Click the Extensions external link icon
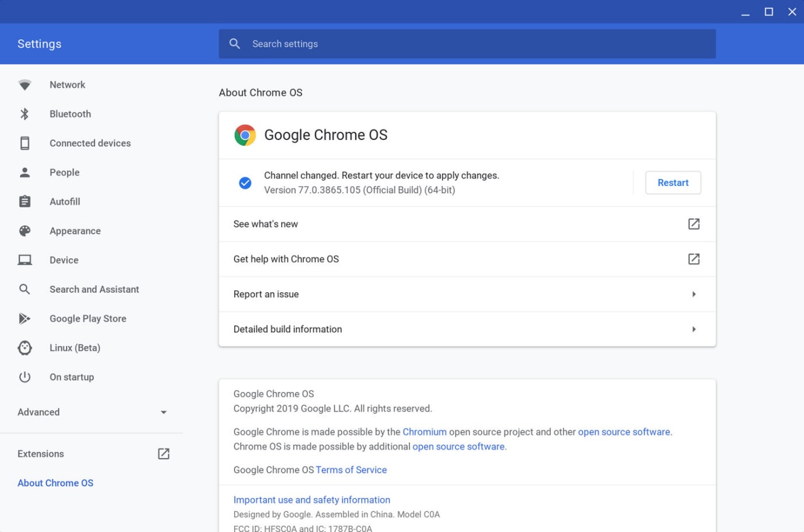Image resolution: width=804 pixels, height=532 pixels. click(x=163, y=453)
